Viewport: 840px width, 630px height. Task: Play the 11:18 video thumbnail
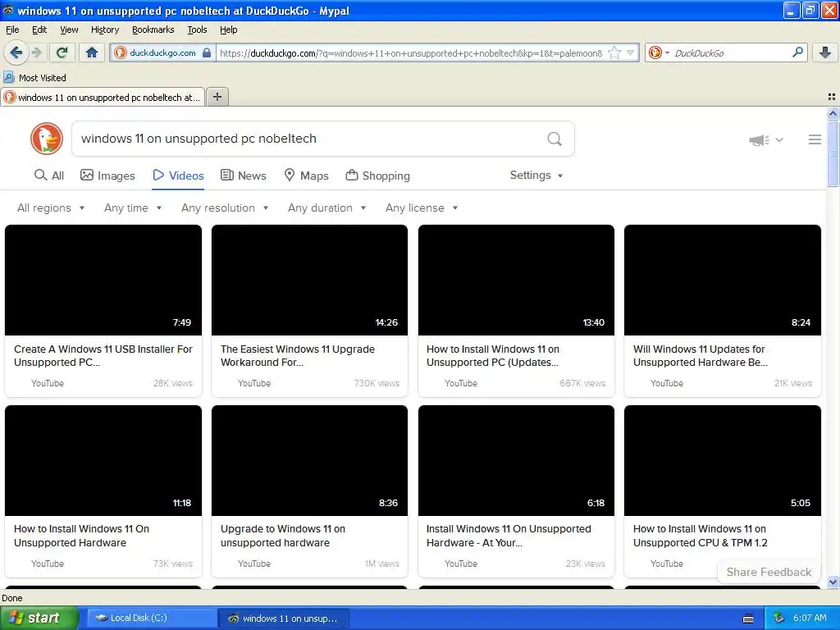click(x=103, y=460)
